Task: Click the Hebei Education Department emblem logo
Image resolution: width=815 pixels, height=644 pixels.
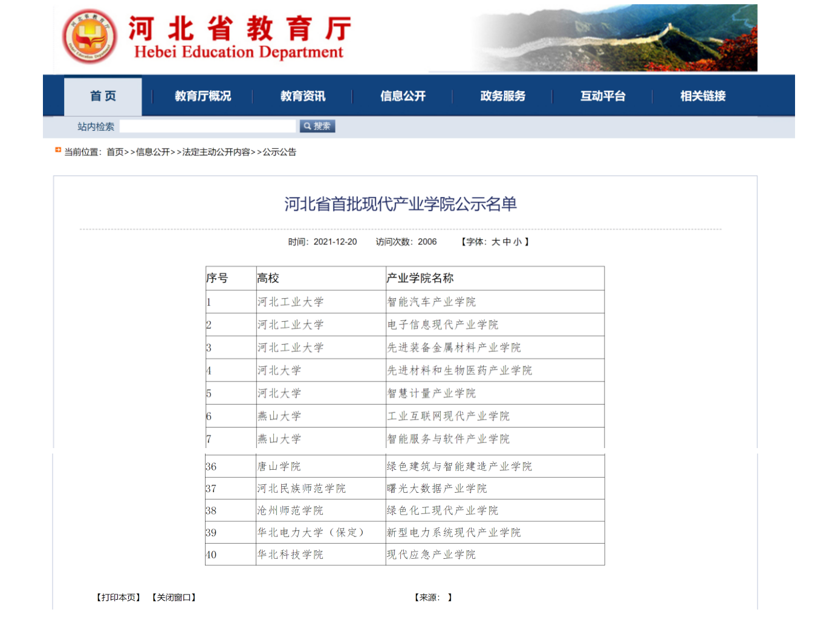Action: coord(89,37)
